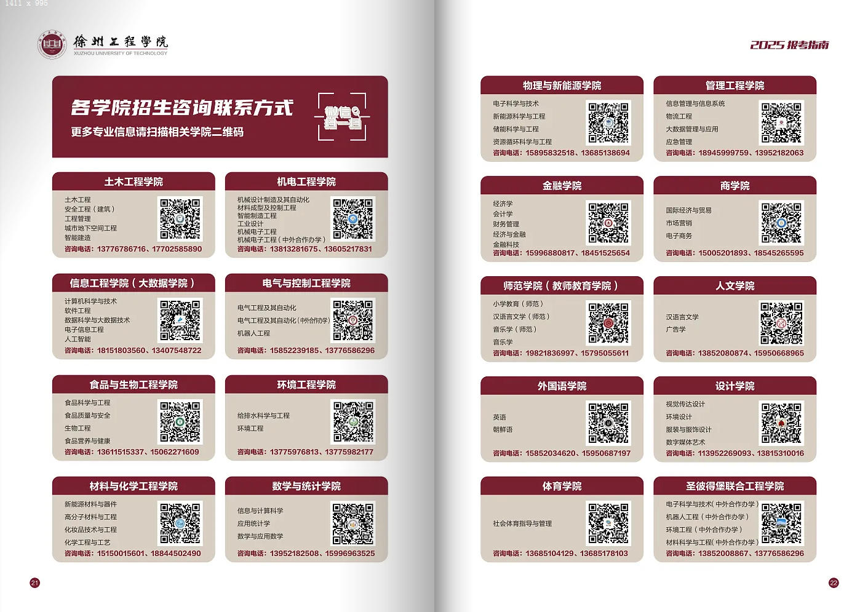Click the major '朝鲜语'

pos(503,430)
